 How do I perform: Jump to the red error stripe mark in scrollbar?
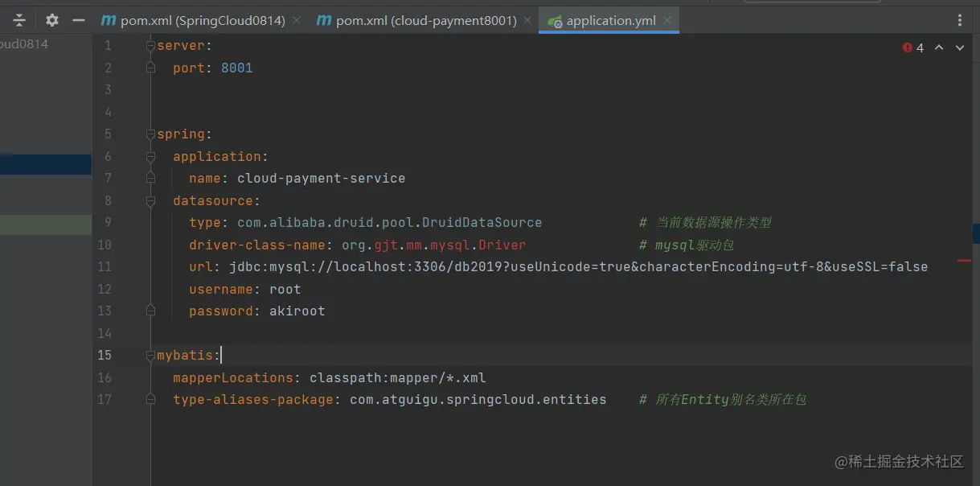point(964,261)
